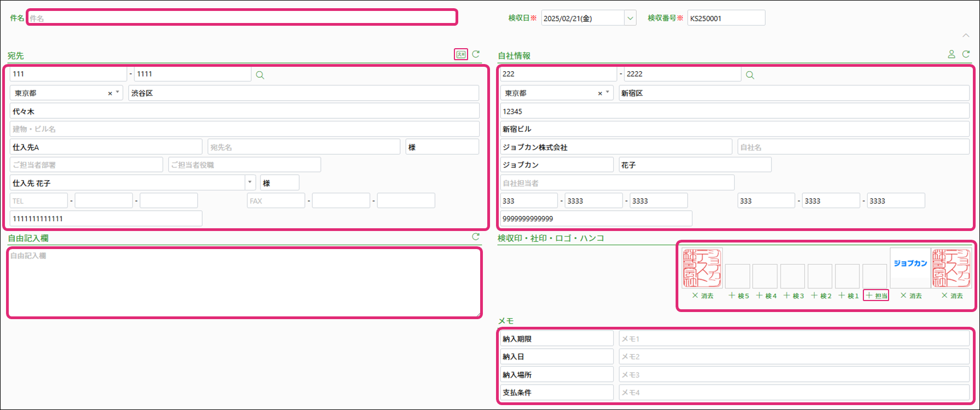
Task: Click the ジョブカン logo thumbnail
Action: click(x=910, y=268)
